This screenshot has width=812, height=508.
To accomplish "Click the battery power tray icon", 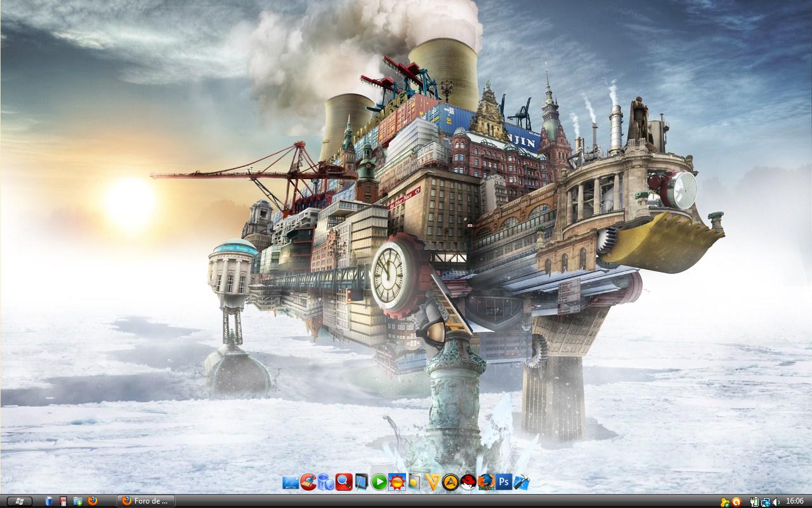I will point(754,502).
